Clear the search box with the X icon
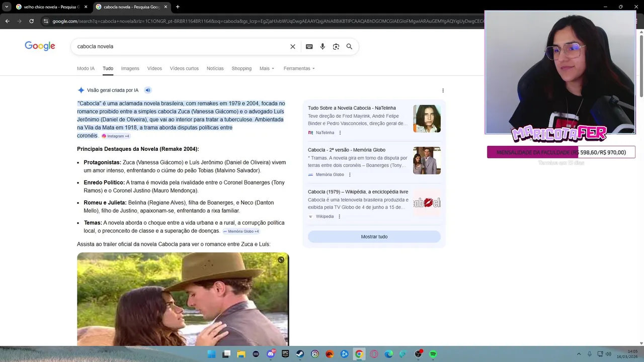The image size is (644, 362). [x=293, y=46]
